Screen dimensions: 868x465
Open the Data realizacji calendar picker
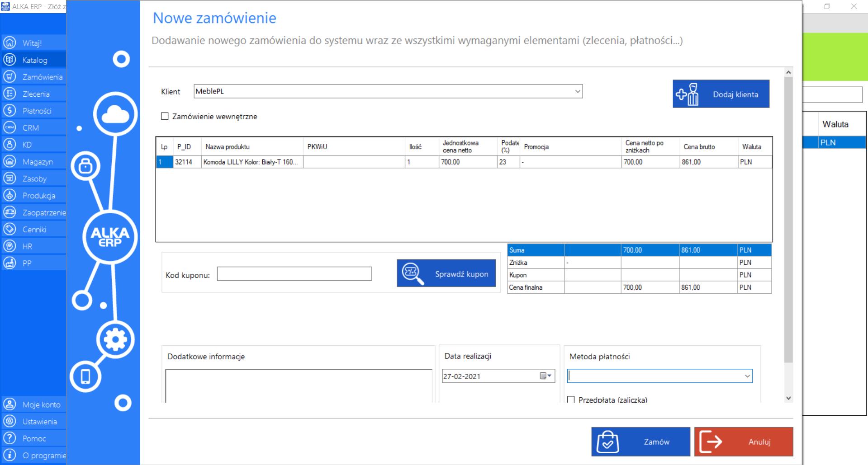tap(546, 376)
